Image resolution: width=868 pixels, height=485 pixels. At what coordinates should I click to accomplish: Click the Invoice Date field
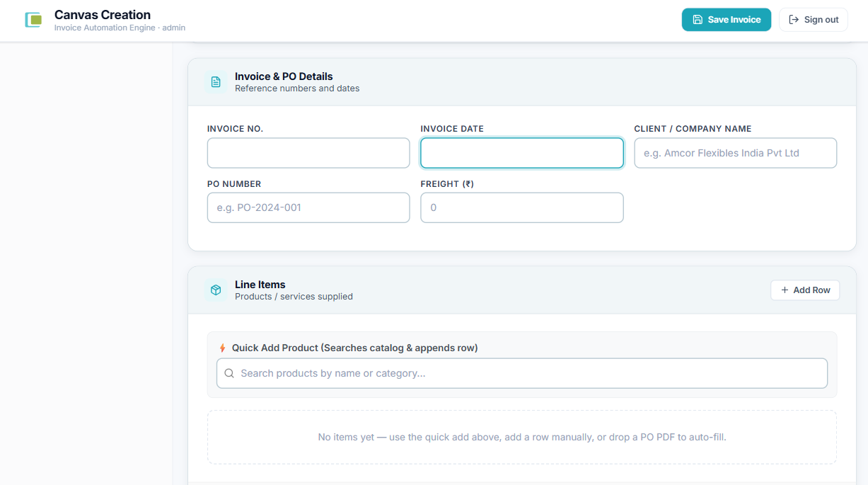pos(522,153)
